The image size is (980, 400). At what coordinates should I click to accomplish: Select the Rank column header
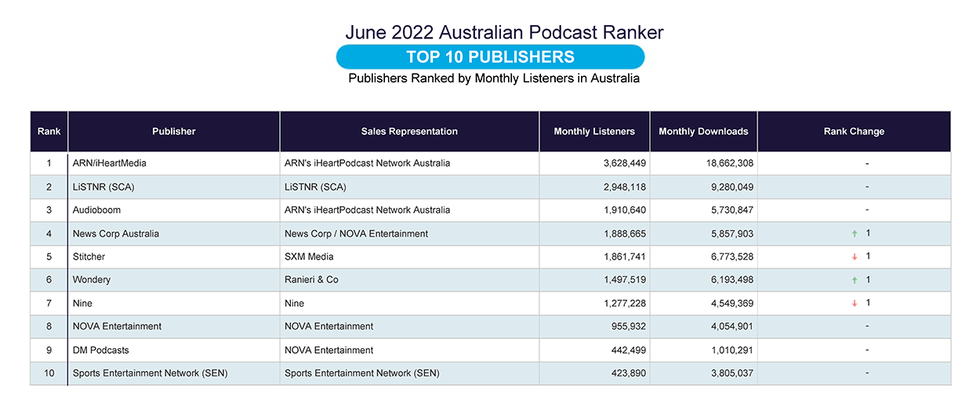49,131
